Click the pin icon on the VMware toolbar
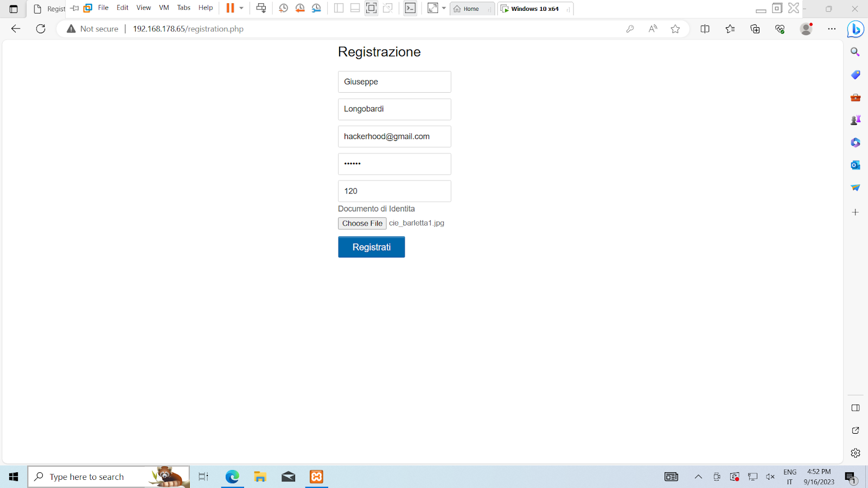The height and width of the screenshot is (488, 868). (75, 8)
